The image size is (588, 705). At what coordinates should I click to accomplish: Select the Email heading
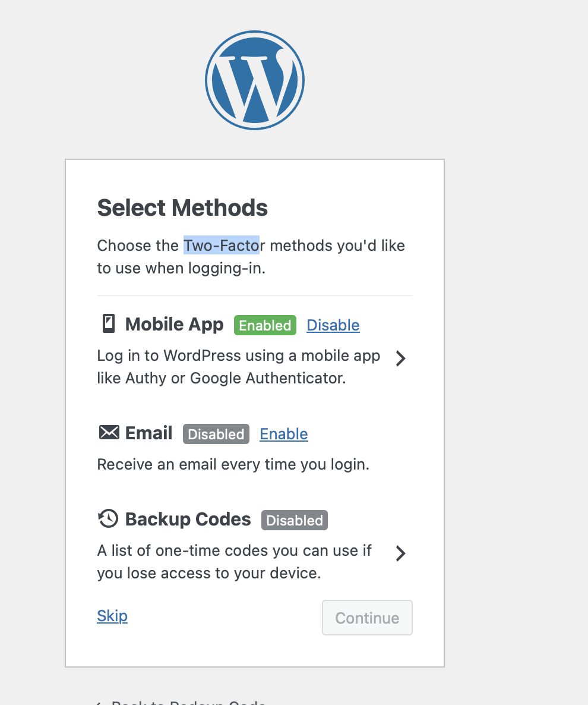pos(148,433)
